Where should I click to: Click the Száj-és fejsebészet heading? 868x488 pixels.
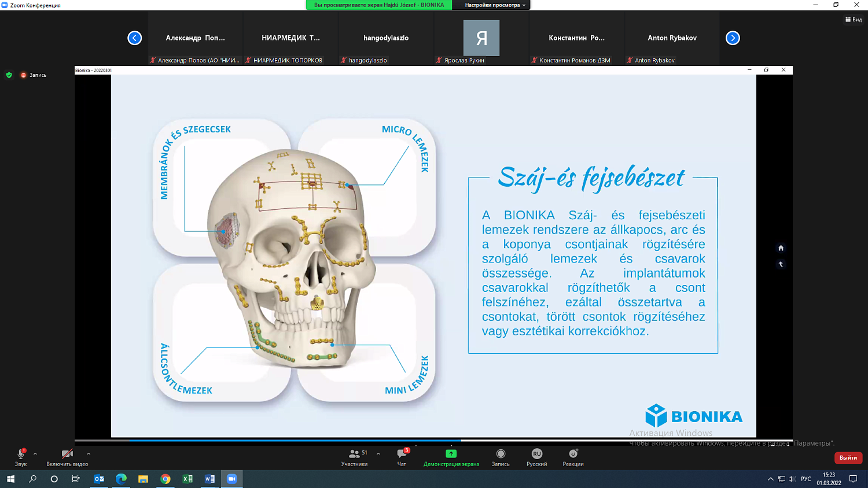coord(591,178)
